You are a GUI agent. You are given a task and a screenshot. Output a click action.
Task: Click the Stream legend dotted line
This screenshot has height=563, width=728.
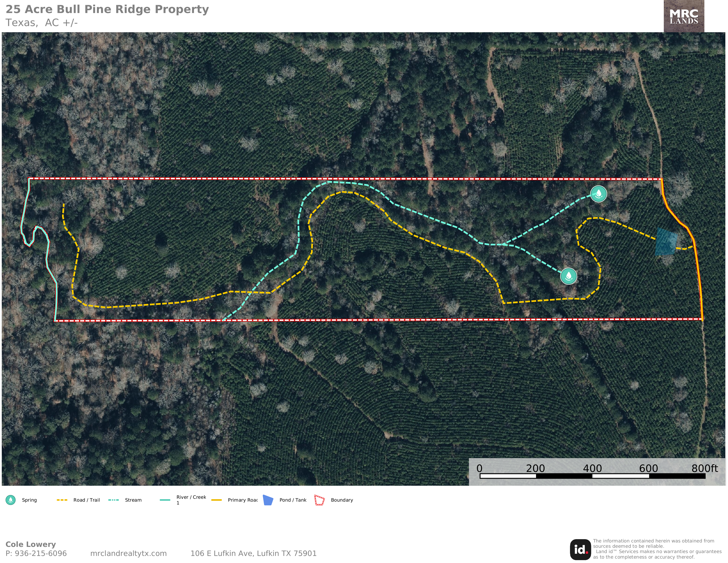point(114,500)
